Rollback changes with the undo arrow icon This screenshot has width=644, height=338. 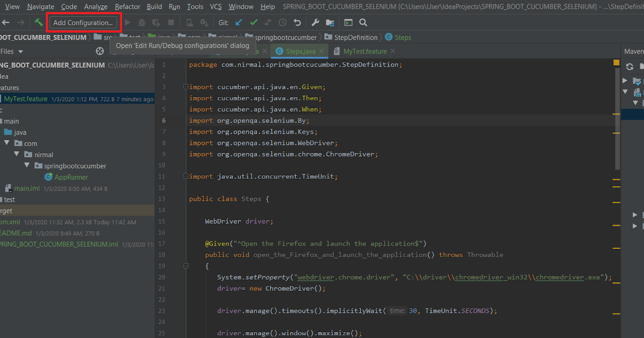[297, 23]
